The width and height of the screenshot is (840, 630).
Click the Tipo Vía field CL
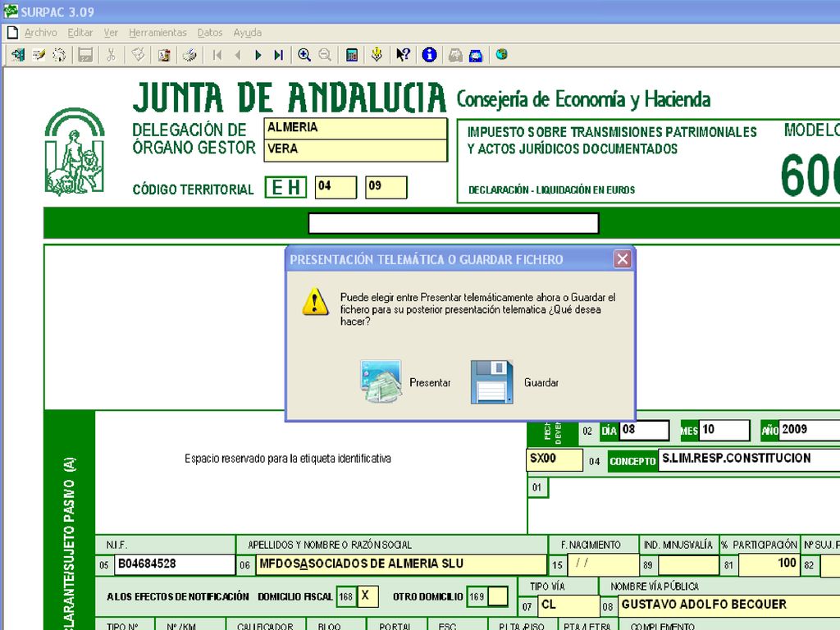(x=568, y=605)
